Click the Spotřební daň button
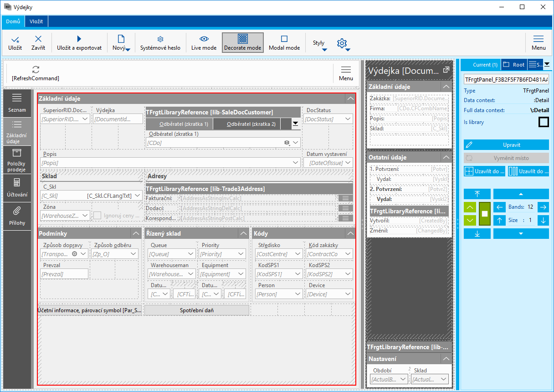Image resolution: width=554 pixels, height=392 pixels. pos(197,310)
